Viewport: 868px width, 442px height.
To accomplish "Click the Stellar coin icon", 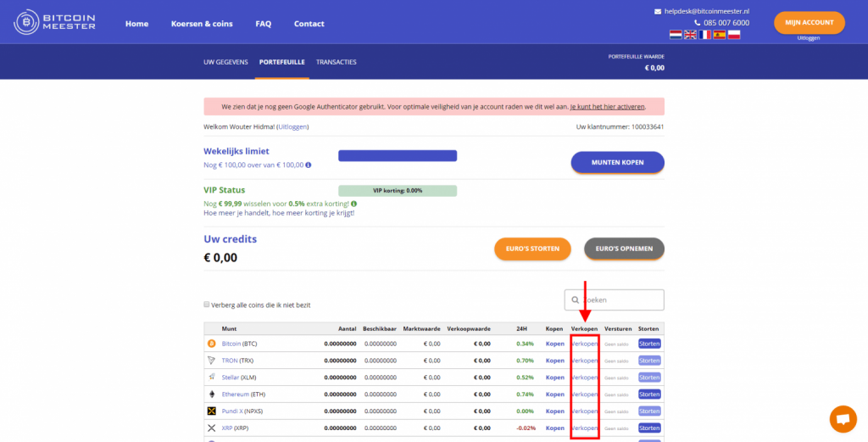I will (x=211, y=378).
